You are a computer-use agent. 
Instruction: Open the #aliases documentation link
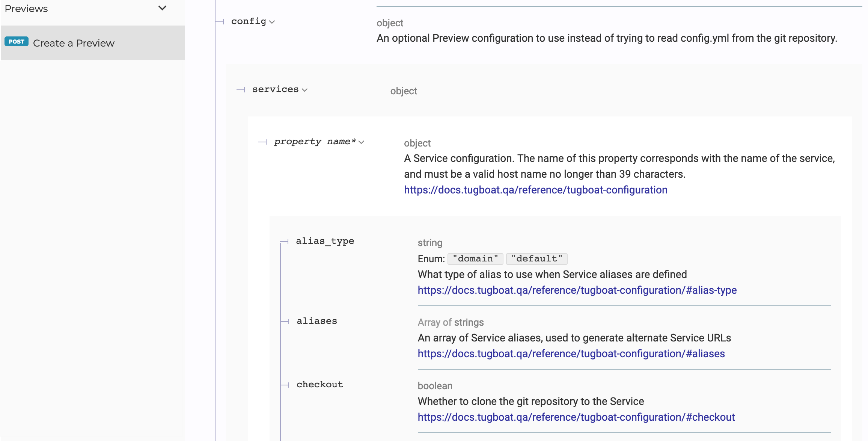click(x=571, y=354)
